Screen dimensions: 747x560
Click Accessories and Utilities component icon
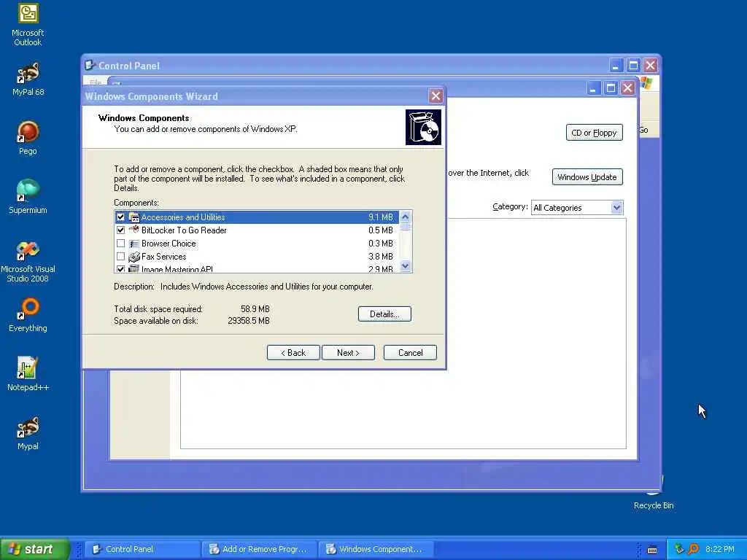tap(134, 217)
